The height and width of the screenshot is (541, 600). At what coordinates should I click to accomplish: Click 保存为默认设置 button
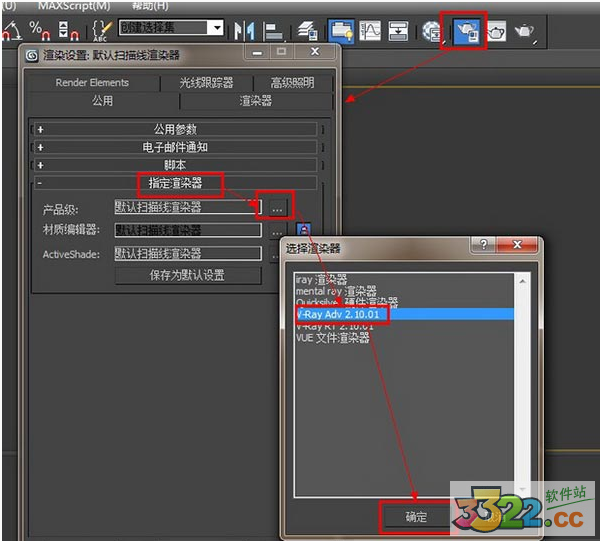[x=187, y=275]
